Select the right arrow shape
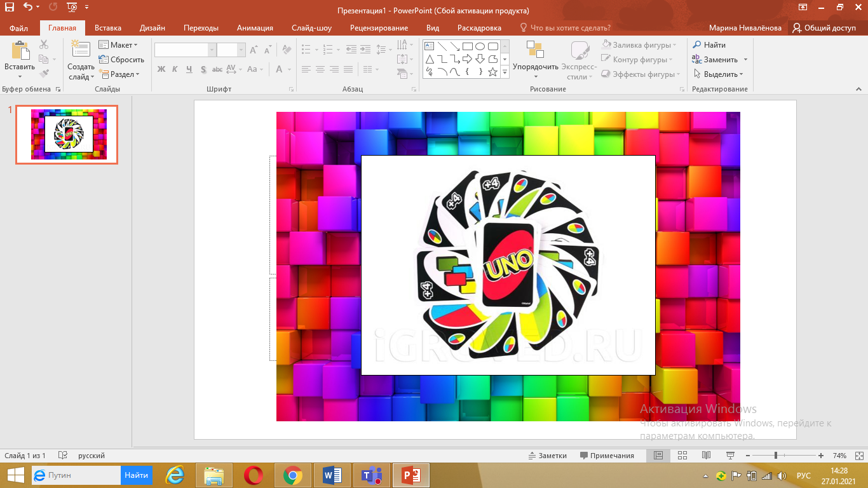This screenshot has width=868, height=488. (467, 59)
